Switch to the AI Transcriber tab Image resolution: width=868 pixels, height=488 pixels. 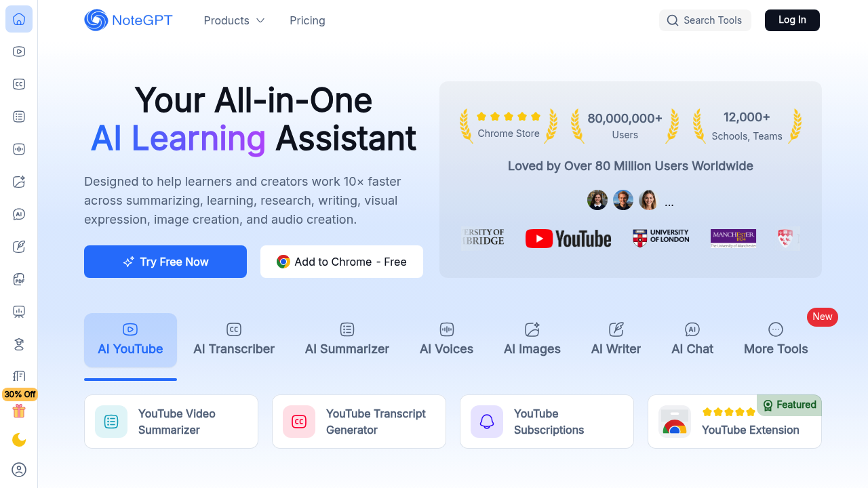234,340
